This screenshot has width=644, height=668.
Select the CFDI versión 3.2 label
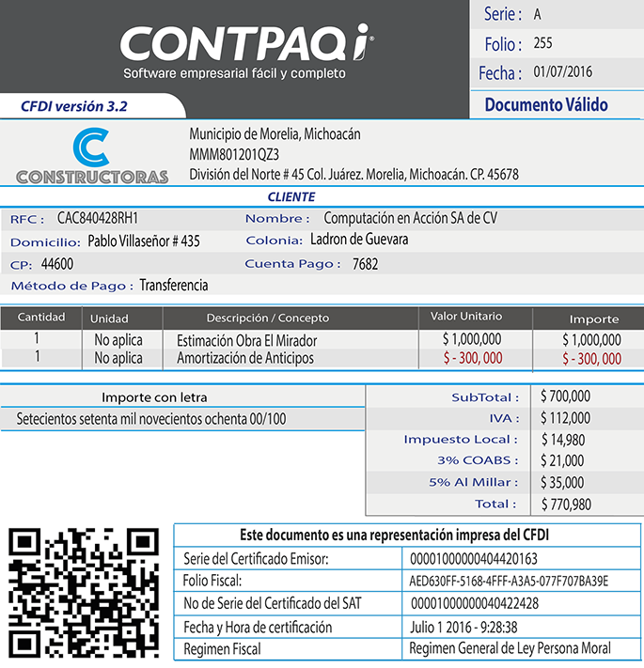(x=74, y=106)
